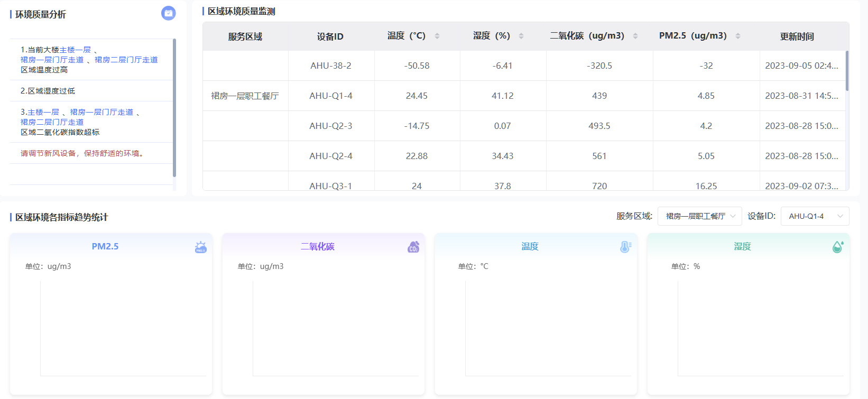
Task: Click the first 主楼一层 link in item 1
Action: (75, 50)
